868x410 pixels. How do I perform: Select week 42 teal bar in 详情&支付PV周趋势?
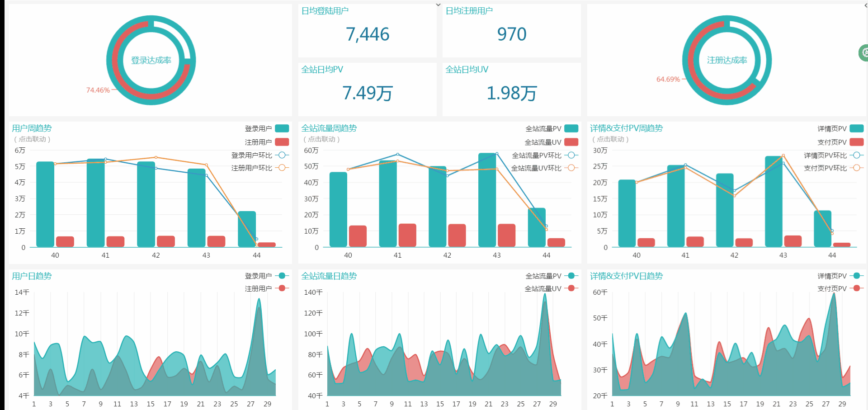(725, 210)
